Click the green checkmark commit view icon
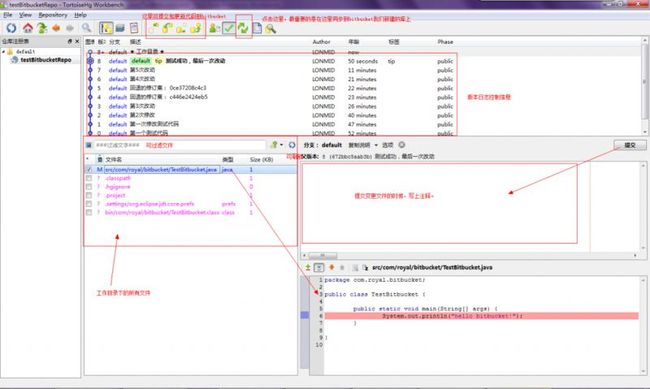Image resolution: width=650 pixels, height=389 pixels. click(x=228, y=28)
